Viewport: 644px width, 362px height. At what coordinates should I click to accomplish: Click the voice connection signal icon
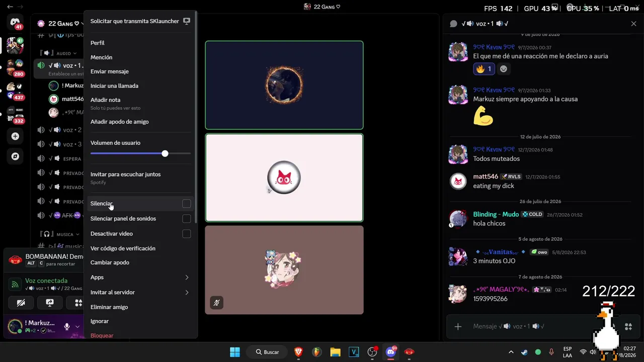(15, 284)
